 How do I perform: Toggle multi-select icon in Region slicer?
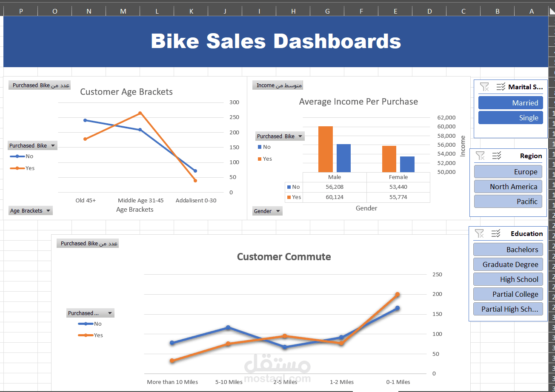pos(496,156)
